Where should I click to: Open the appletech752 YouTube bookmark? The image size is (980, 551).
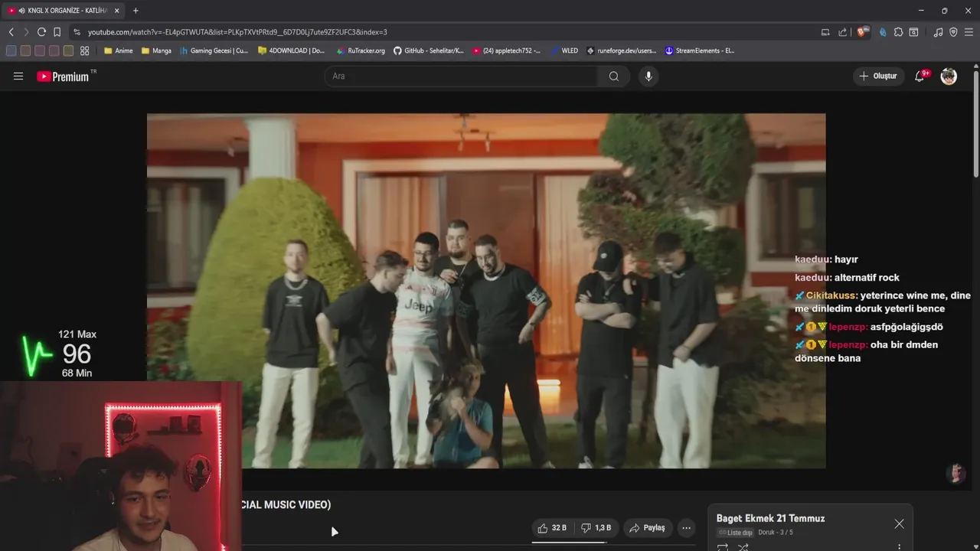point(506,51)
